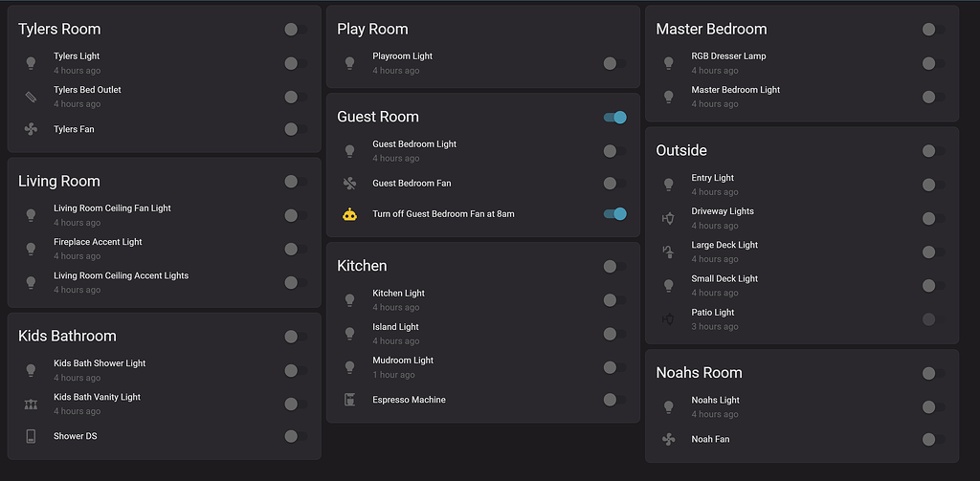Screen dimensions: 980x481
Task: Disable the 8am Guest Bedroom Fan automation toggle
Action: click(614, 214)
